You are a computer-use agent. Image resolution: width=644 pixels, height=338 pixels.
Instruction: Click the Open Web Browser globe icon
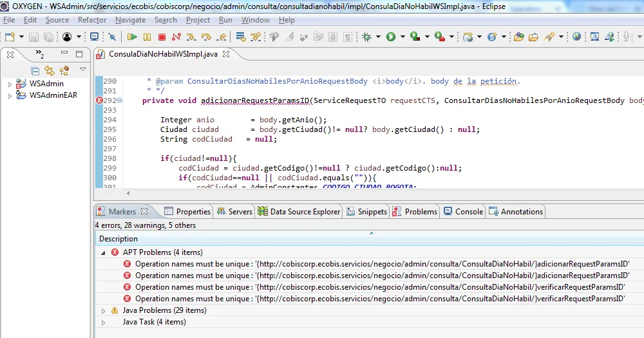pos(576,37)
